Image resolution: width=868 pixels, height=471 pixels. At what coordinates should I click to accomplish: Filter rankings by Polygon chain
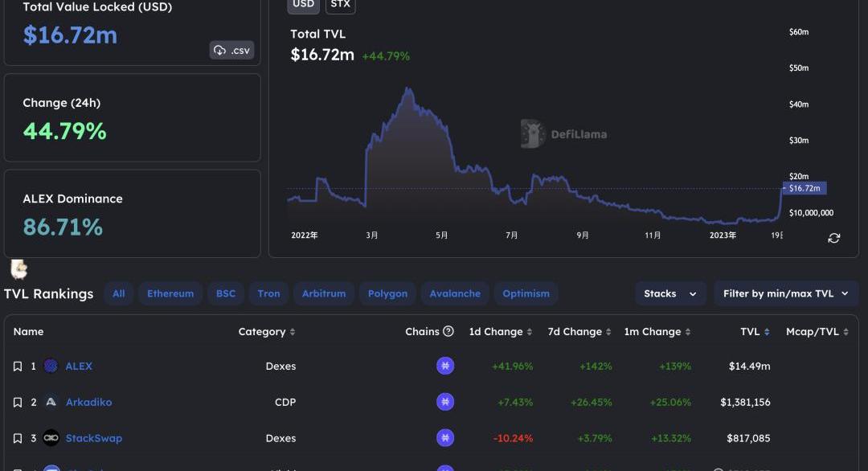tap(387, 293)
